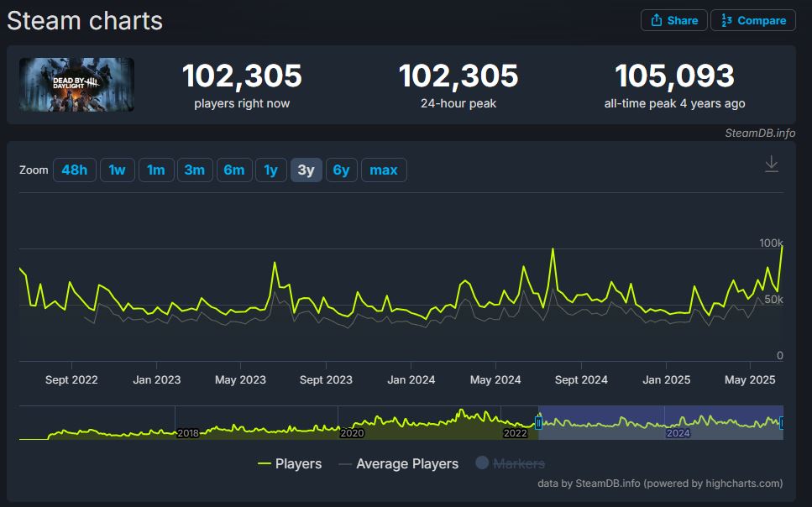Click the Jan 2024 axis label
Screen dimensions: 812x507
point(411,379)
